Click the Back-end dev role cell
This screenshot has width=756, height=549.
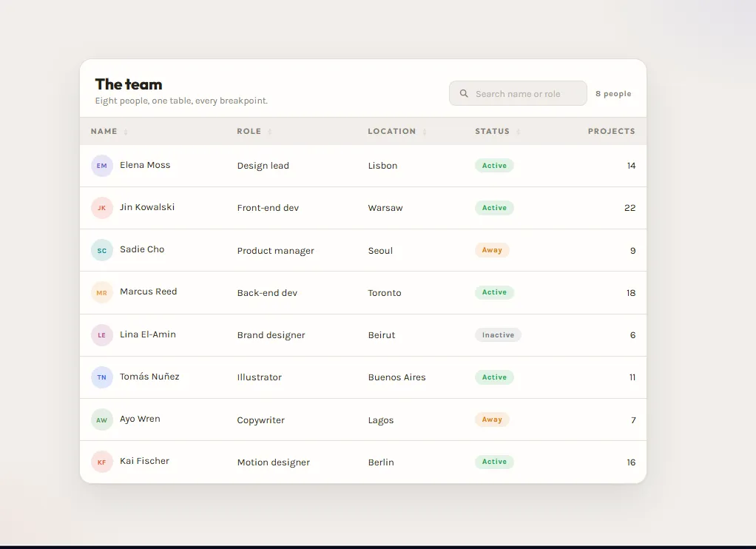pyautogui.click(x=267, y=293)
